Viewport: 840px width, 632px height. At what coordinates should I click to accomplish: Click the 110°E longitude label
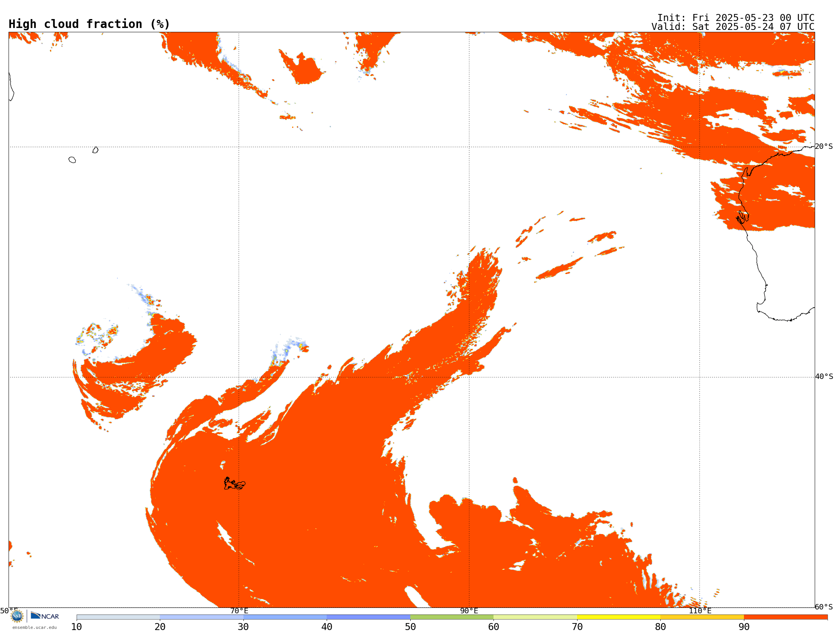pos(700,611)
